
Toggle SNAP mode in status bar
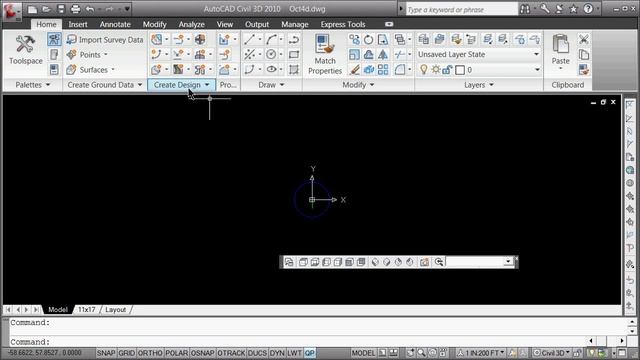[x=106, y=353]
